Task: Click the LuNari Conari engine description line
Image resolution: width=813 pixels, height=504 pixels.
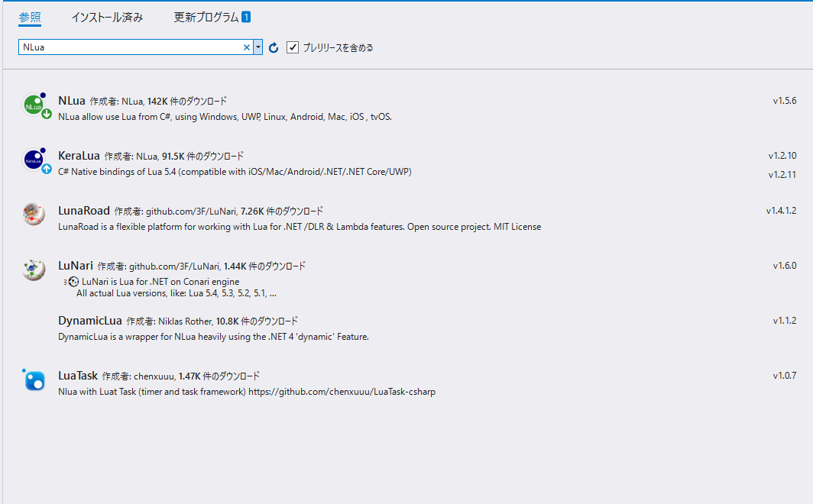Action: point(160,281)
